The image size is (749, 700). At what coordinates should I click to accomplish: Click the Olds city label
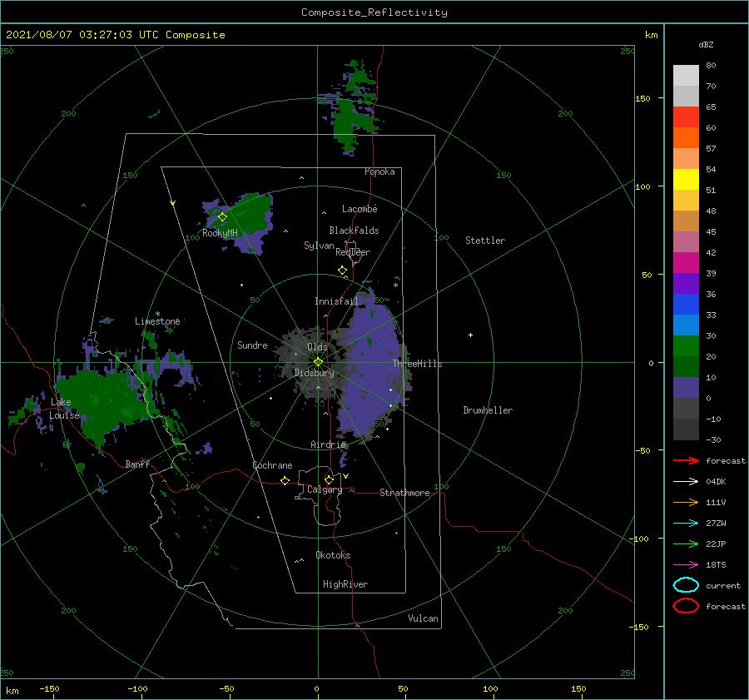coord(317,347)
